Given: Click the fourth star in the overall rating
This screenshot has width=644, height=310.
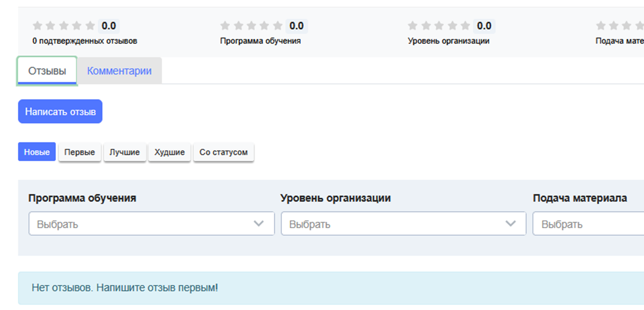Looking at the screenshot, I should coord(77,26).
